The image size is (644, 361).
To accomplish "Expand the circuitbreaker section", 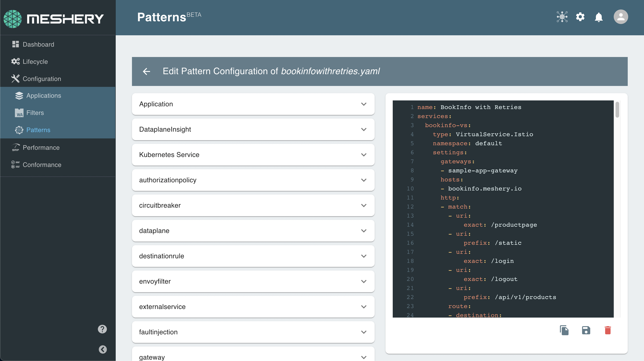I will 253,205.
